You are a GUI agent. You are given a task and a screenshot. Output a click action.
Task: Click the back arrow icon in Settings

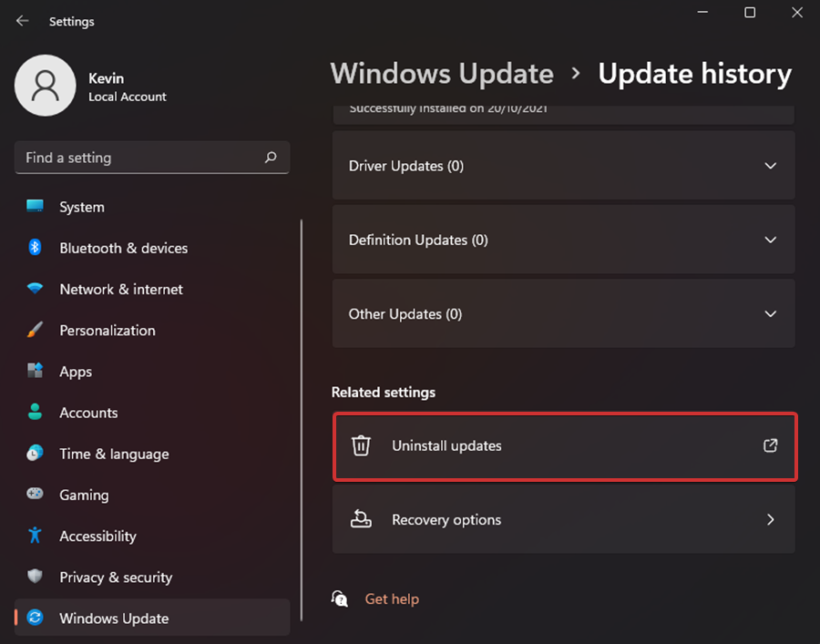23,21
